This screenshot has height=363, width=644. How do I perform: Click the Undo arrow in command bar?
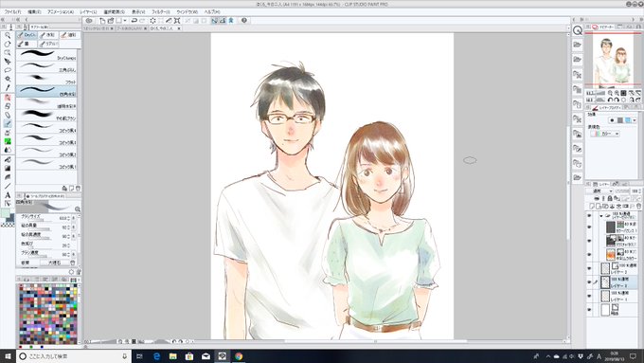[134, 21]
